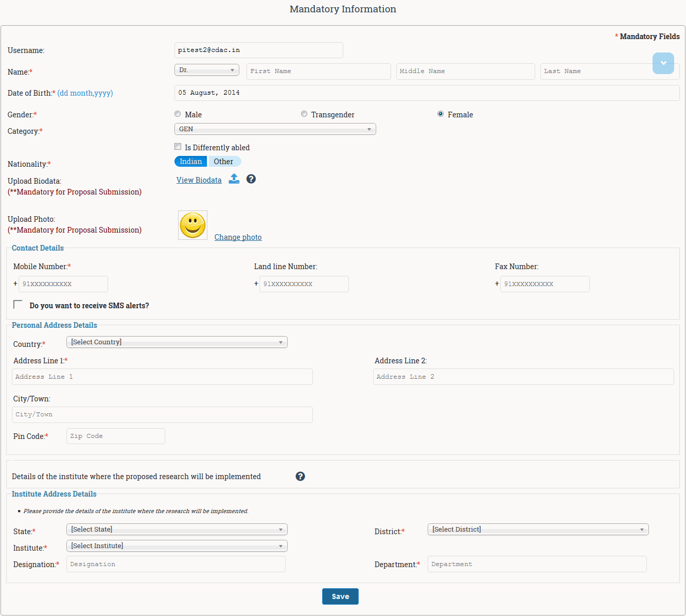Open the Select District dropdown
The width and height of the screenshot is (686, 616).
(x=538, y=529)
